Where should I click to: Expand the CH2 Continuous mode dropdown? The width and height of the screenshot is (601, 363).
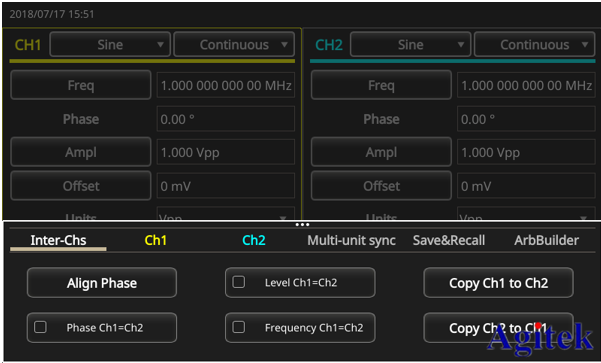click(535, 44)
